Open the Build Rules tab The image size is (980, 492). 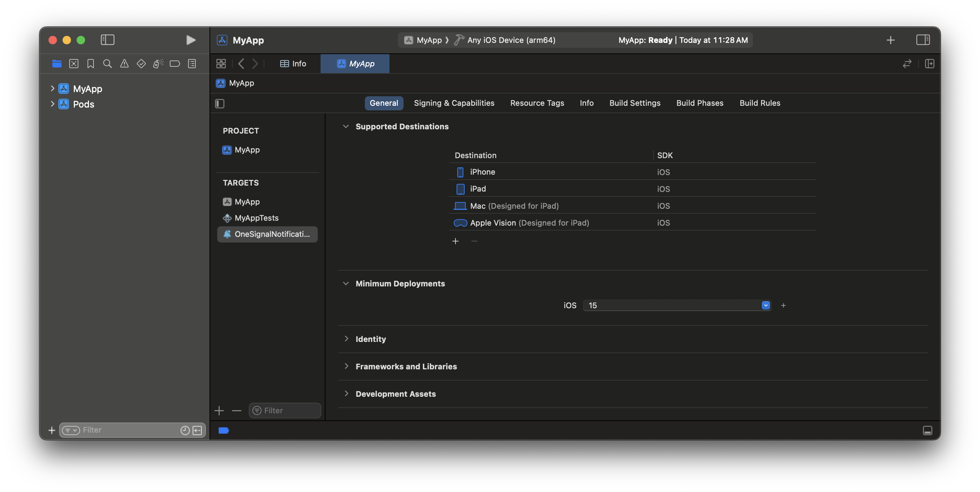[760, 103]
